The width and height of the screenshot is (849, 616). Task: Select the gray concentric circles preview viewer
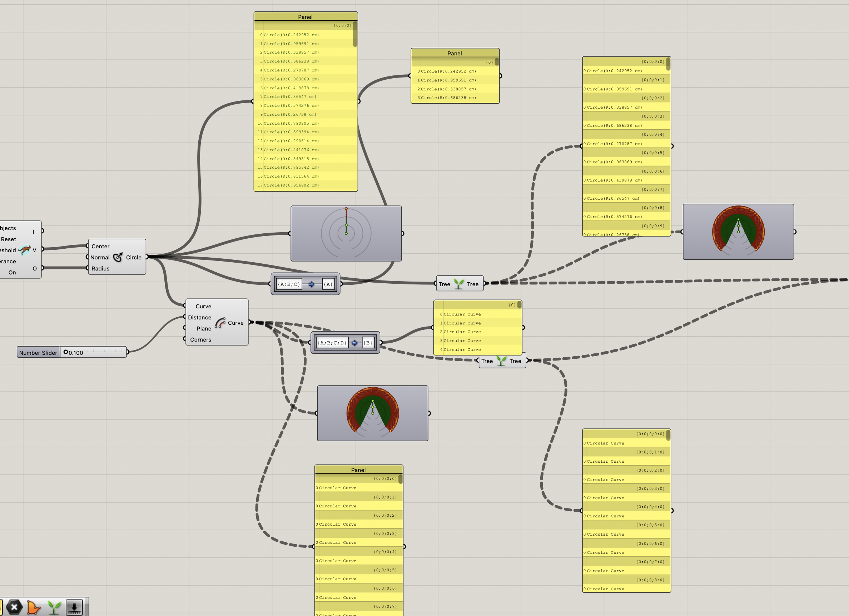(x=346, y=233)
